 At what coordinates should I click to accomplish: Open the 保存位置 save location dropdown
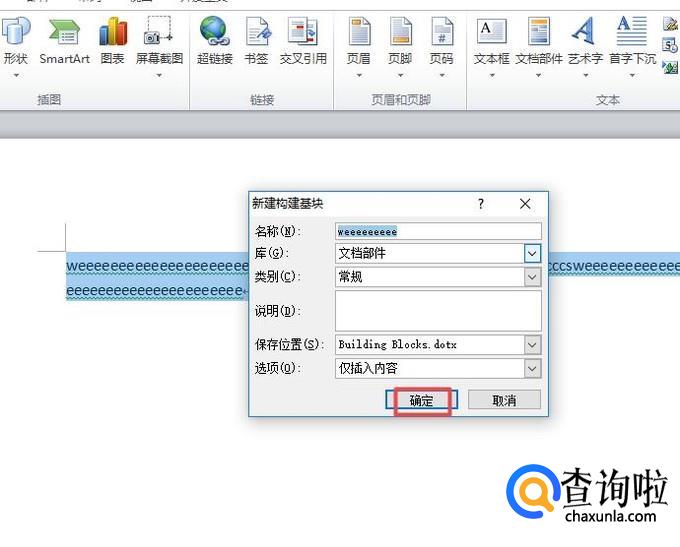pyautogui.click(x=533, y=345)
